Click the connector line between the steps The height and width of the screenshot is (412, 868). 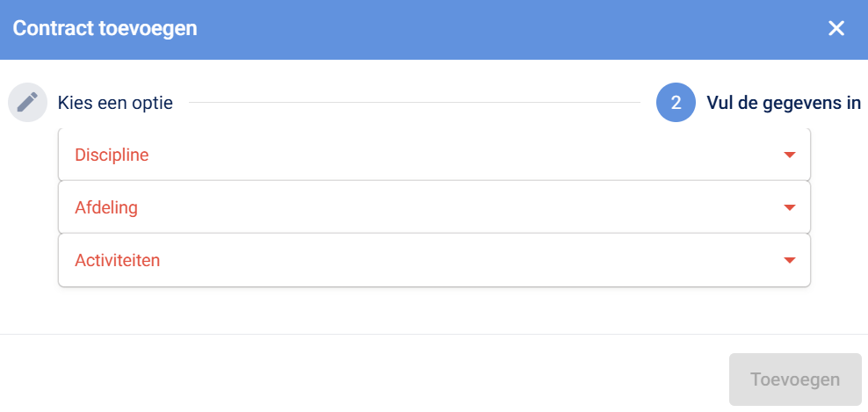(x=414, y=103)
